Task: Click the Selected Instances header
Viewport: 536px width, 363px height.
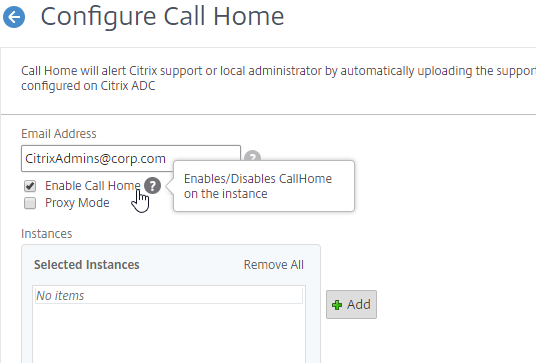Action: click(86, 265)
